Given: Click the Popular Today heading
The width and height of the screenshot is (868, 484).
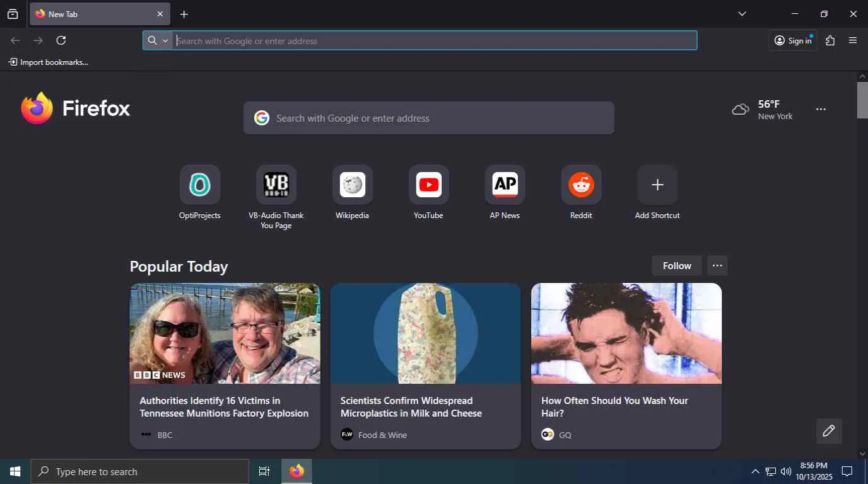Looking at the screenshot, I should point(179,267).
